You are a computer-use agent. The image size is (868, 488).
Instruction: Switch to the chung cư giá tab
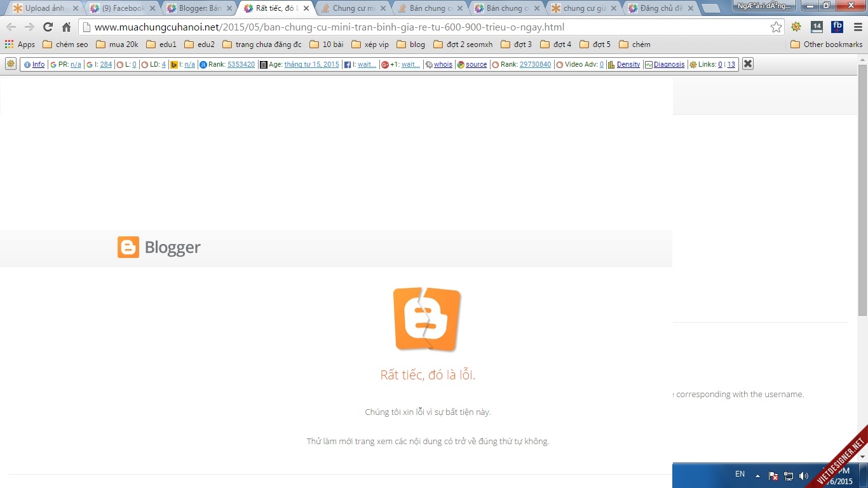[583, 8]
